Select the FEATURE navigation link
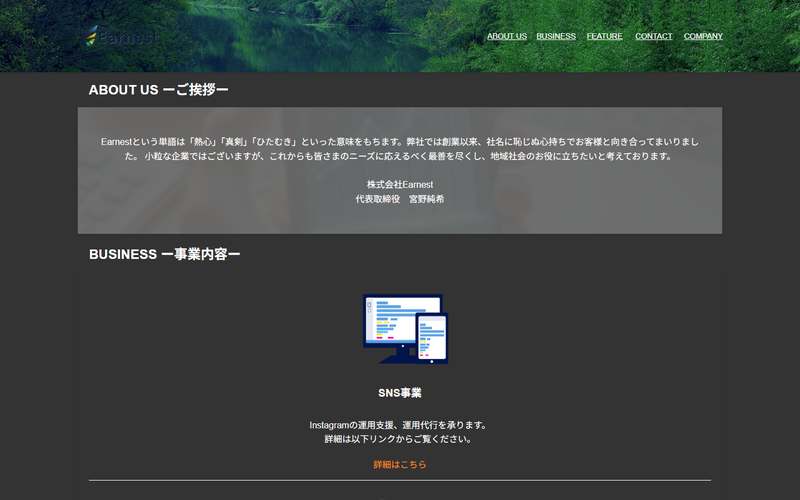The image size is (800, 500). tap(604, 36)
